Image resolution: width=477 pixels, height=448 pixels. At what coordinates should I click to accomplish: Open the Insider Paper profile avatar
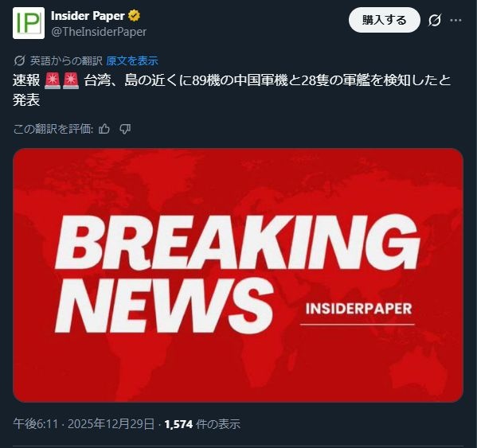point(29,23)
